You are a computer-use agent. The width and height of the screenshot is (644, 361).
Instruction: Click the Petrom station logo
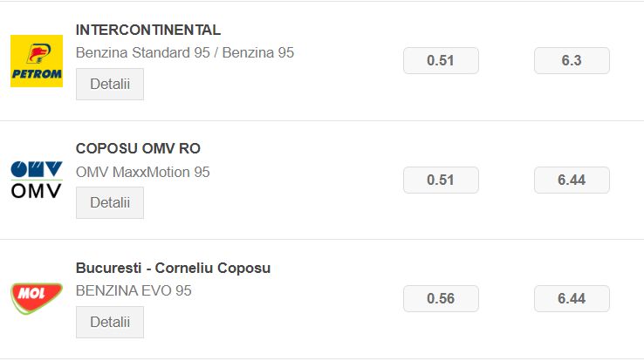[37, 61]
